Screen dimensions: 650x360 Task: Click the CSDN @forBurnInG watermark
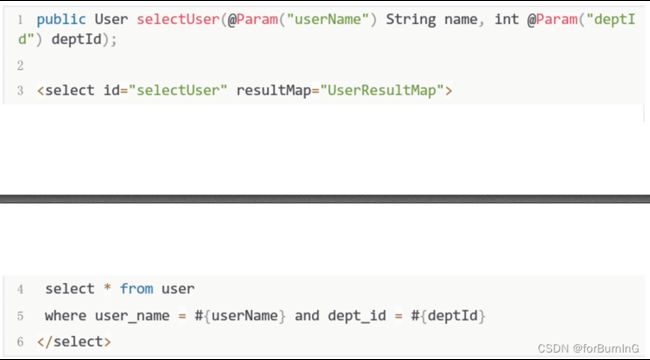click(x=588, y=348)
